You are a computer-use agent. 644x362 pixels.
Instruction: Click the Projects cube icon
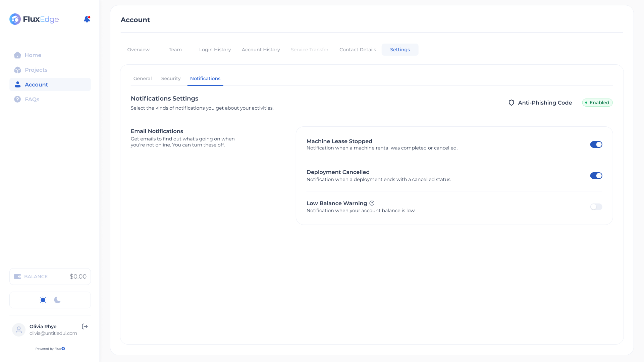17,70
